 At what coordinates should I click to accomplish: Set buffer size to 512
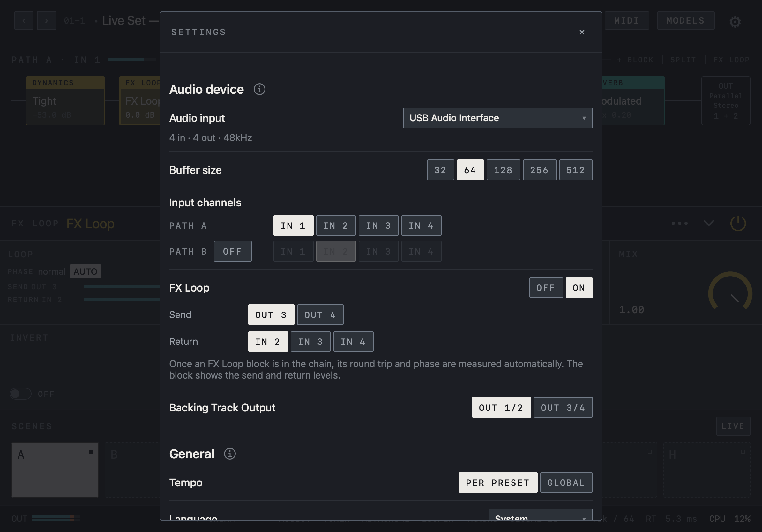(576, 170)
